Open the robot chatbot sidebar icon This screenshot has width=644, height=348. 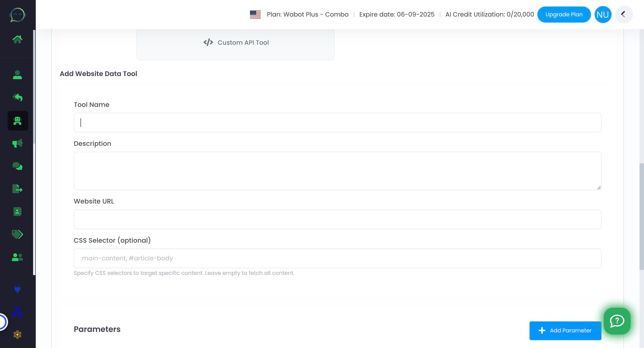(x=17, y=121)
